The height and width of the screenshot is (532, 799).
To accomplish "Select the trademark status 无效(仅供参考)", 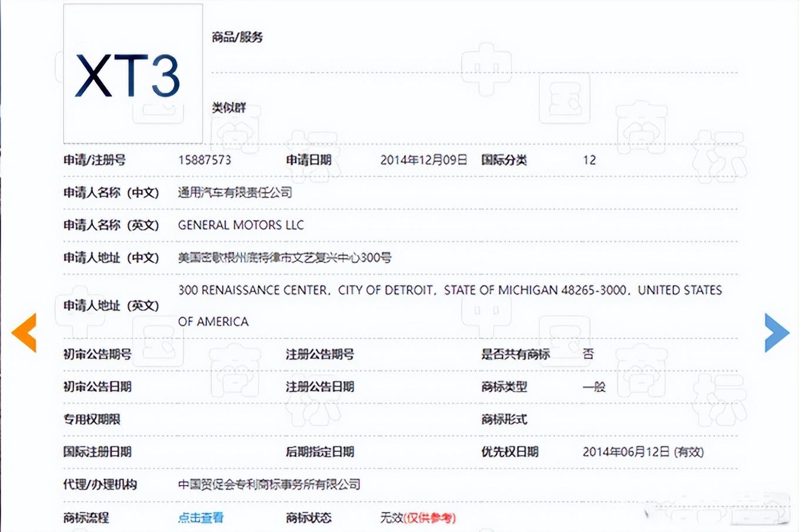I will [x=418, y=517].
